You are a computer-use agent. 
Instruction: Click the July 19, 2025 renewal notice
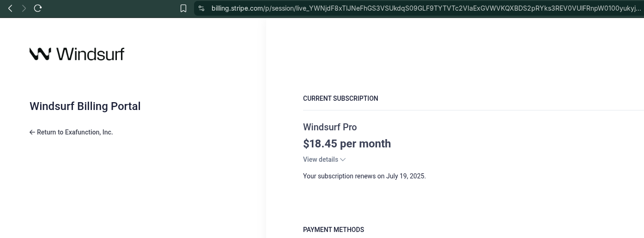tap(365, 176)
